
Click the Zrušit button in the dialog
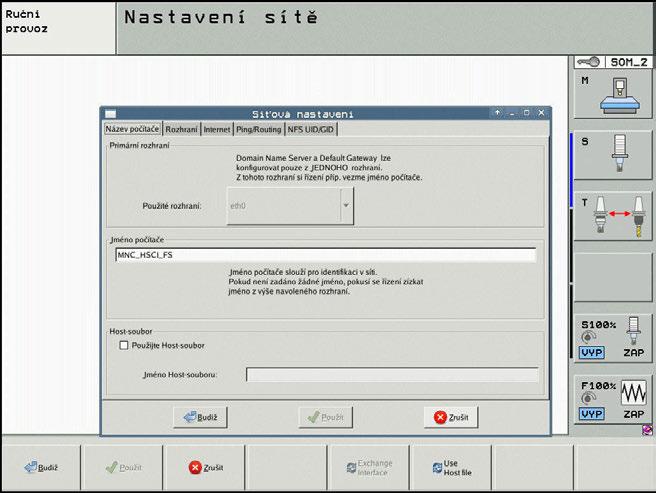coord(451,417)
